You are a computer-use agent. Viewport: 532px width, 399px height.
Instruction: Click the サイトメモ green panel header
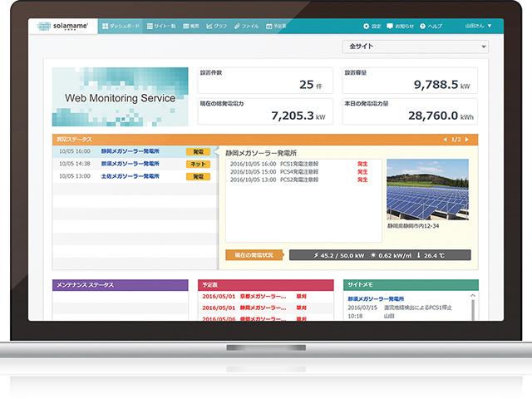click(411, 285)
